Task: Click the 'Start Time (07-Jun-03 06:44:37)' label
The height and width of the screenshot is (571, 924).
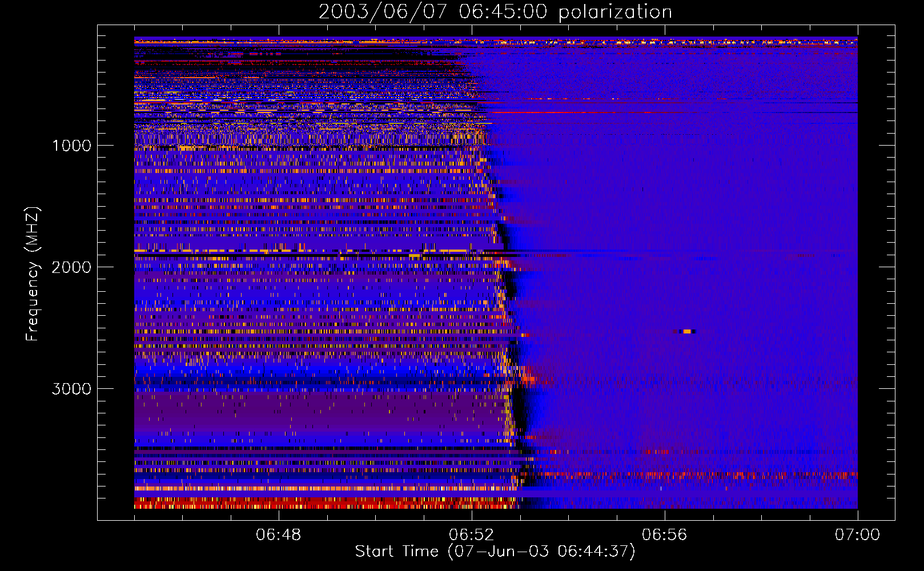Action: 495,552
